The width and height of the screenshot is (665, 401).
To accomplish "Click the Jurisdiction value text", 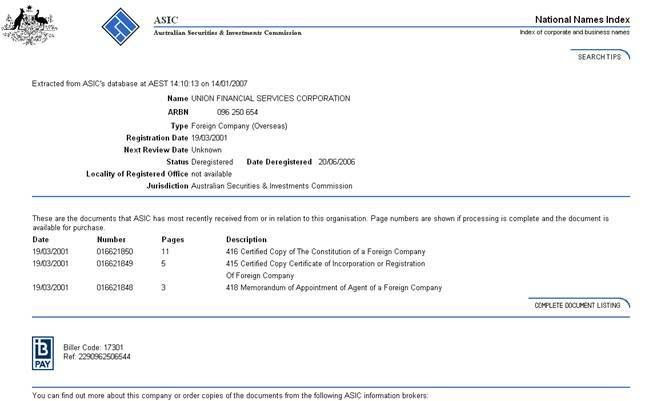I will point(272,186).
